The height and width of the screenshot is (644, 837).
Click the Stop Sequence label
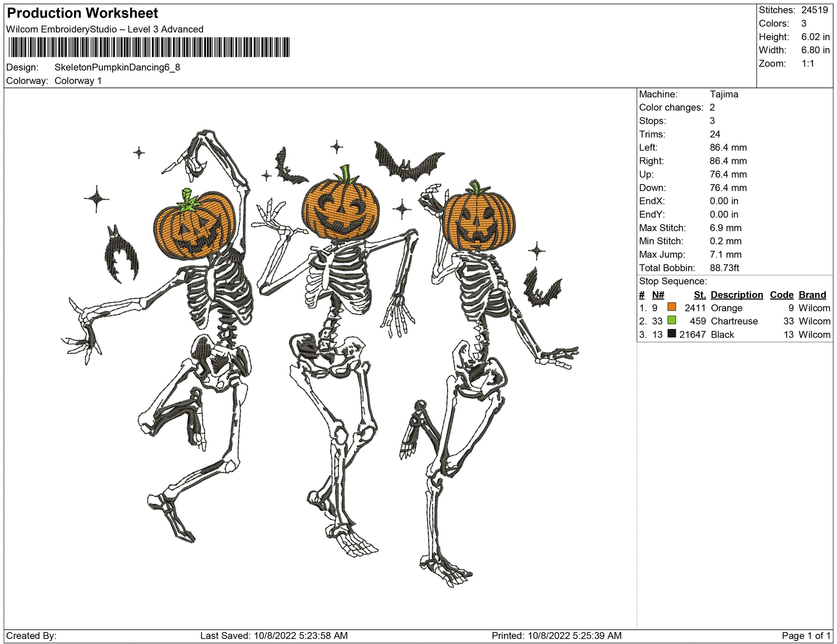673,281
